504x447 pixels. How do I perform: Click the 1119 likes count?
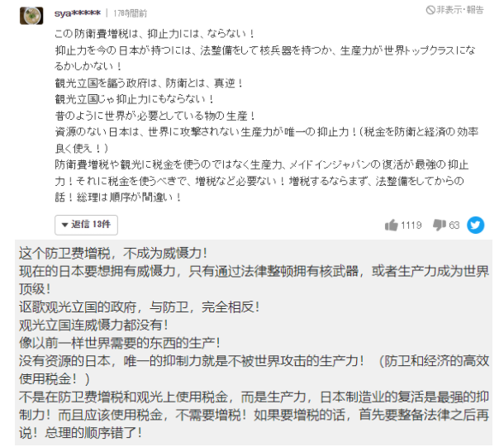[x=411, y=225]
